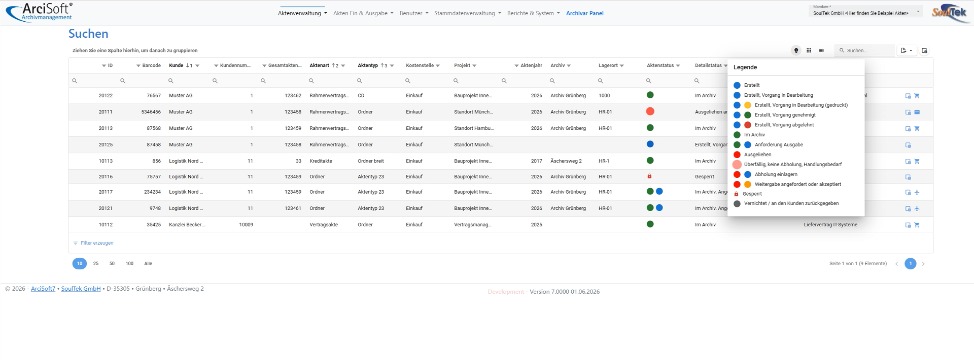Image resolution: width=974 pixels, height=360 pixels.
Task: Set page size to 100
Action: coord(129,263)
